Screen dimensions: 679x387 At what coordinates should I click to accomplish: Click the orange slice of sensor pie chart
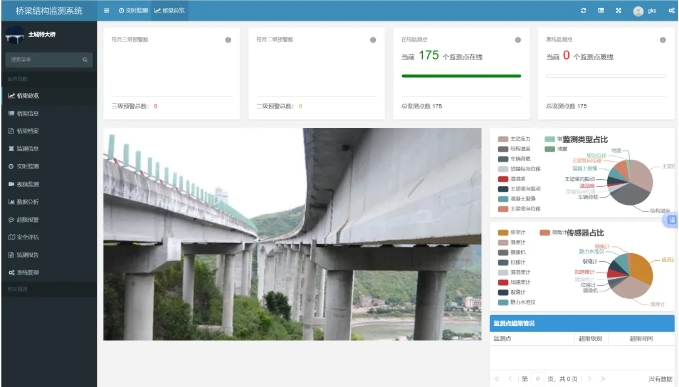[641, 267]
